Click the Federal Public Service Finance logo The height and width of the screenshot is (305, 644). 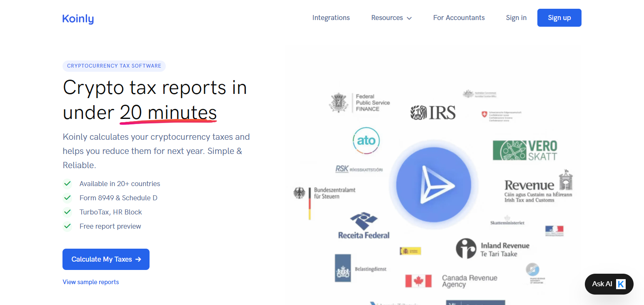(360, 103)
